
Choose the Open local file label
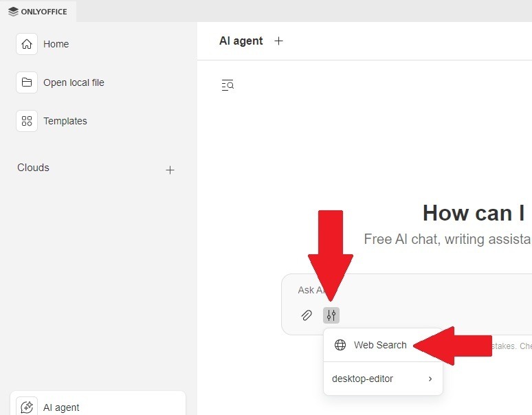point(74,82)
